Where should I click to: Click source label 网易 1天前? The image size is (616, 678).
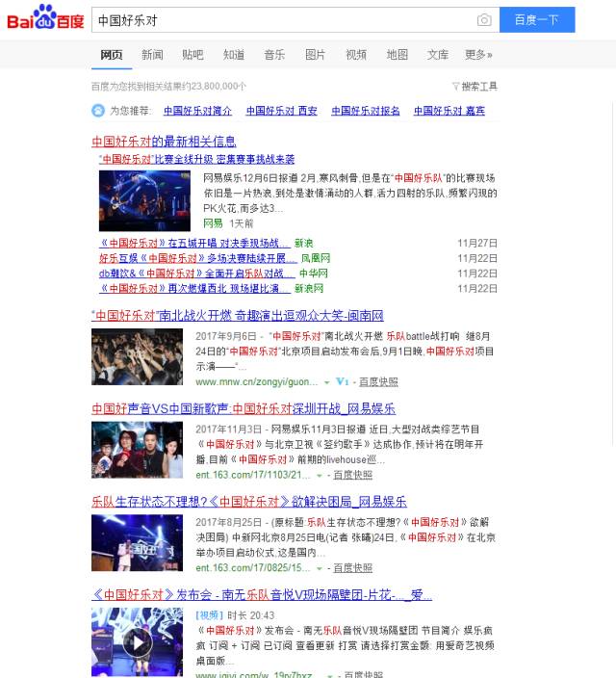point(228,223)
